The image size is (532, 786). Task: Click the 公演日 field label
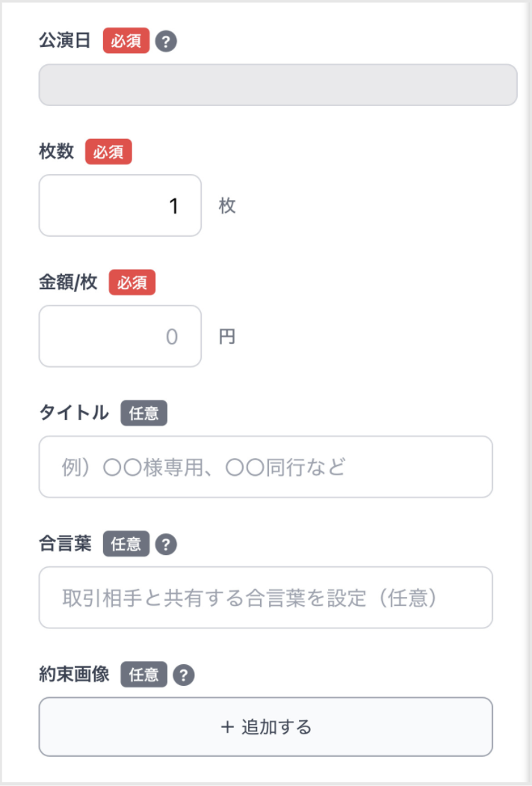(x=66, y=41)
